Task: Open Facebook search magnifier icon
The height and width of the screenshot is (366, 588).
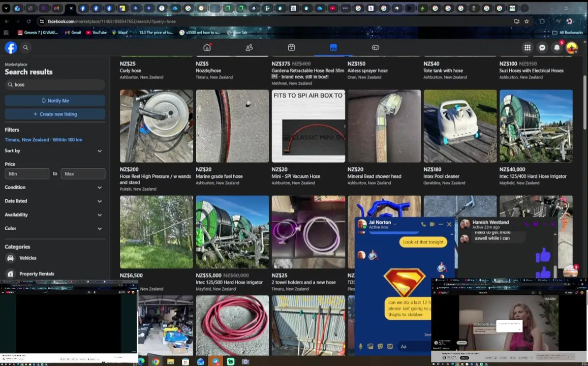Action: (25, 48)
